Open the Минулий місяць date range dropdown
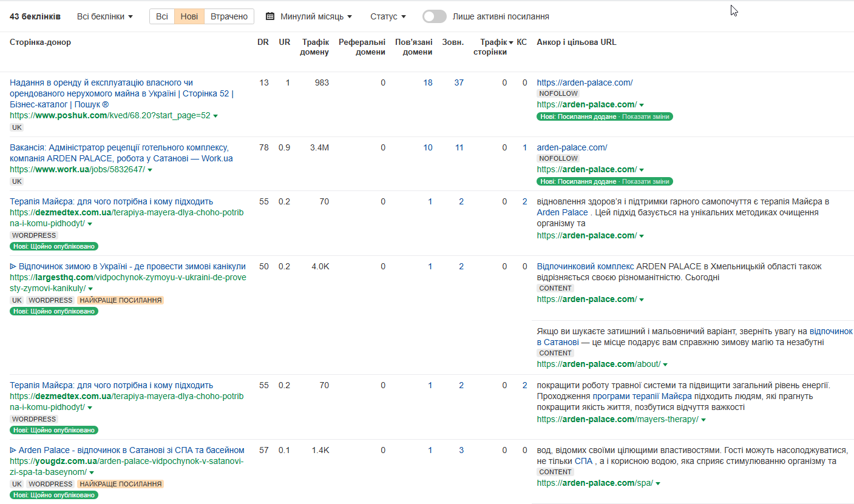854x504 pixels. [316, 16]
